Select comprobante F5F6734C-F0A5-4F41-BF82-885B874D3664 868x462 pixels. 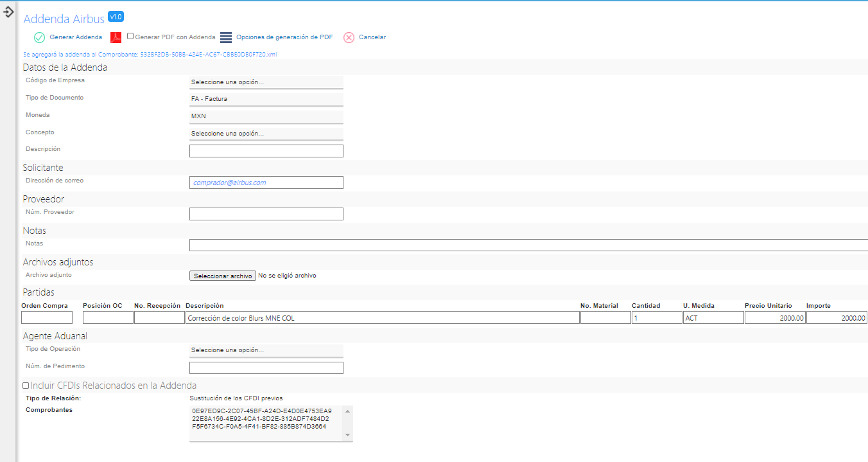[x=259, y=426]
